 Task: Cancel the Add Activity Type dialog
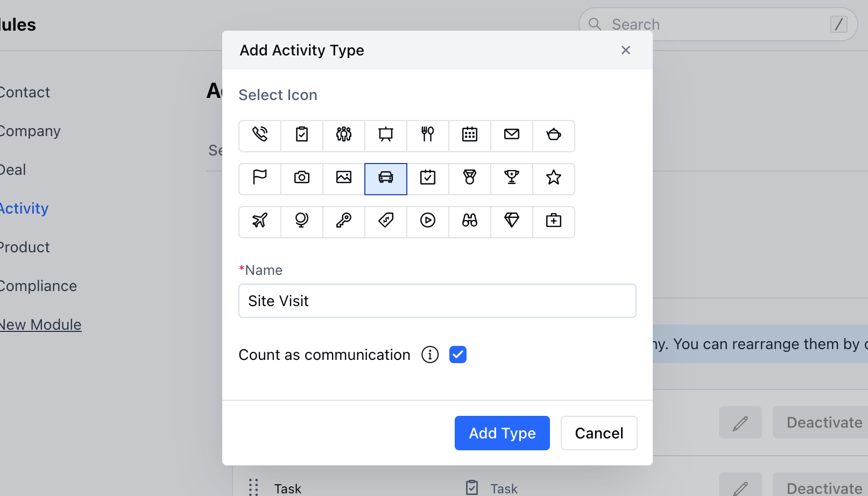coord(599,433)
